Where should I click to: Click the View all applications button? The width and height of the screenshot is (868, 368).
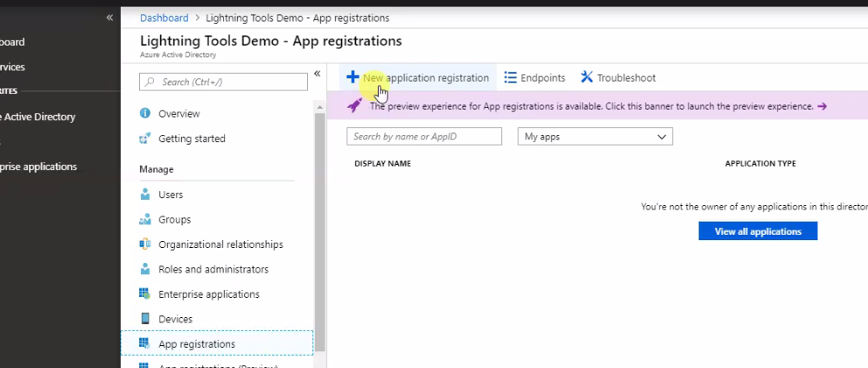pos(758,231)
